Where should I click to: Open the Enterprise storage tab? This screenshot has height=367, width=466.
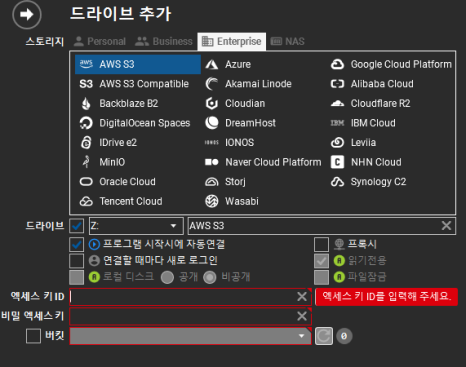coord(232,41)
